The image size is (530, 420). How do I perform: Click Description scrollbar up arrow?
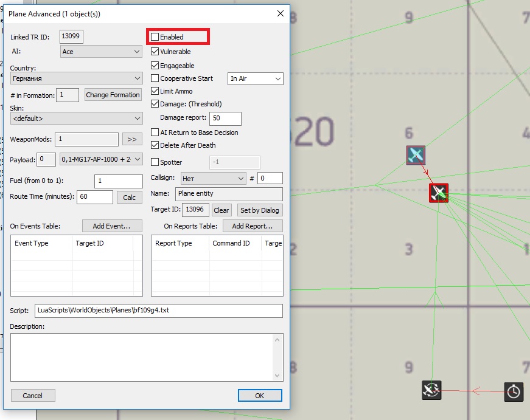pos(277,340)
